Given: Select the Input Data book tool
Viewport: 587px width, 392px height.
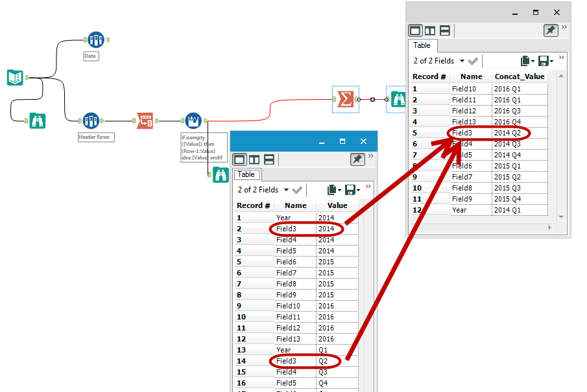Looking at the screenshot, I should 15,77.
